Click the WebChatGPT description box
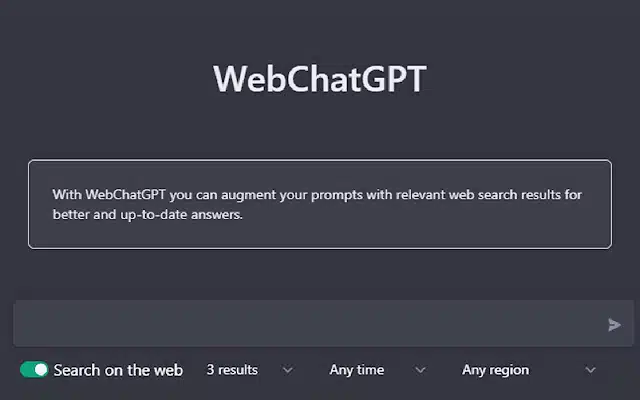This screenshot has width=640, height=400. (x=320, y=204)
